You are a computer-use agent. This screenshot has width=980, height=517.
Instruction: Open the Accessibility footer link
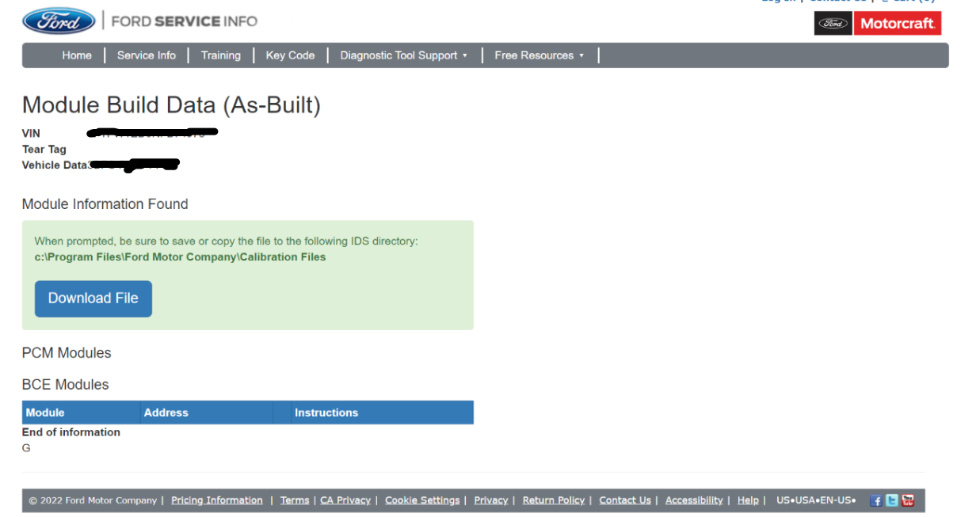pyautogui.click(x=694, y=500)
